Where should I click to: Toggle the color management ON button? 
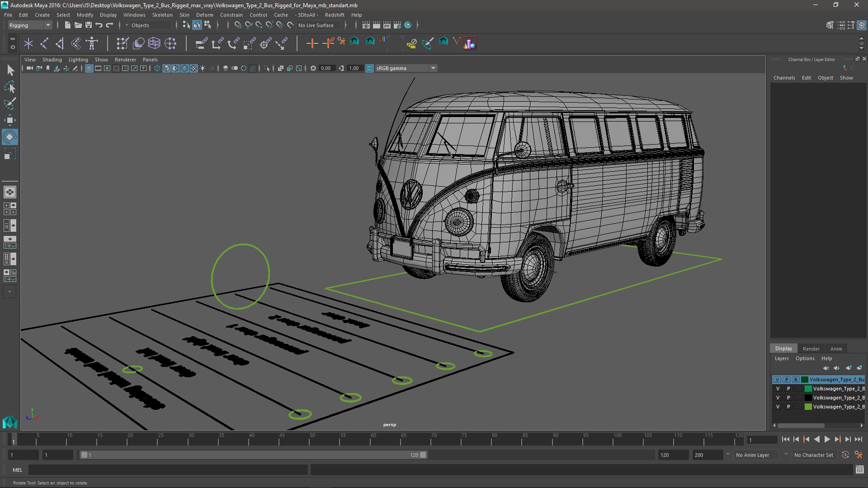pyautogui.click(x=369, y=68)
